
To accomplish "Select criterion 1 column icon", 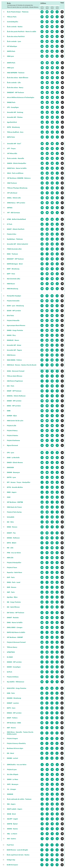I will (42, 8).
